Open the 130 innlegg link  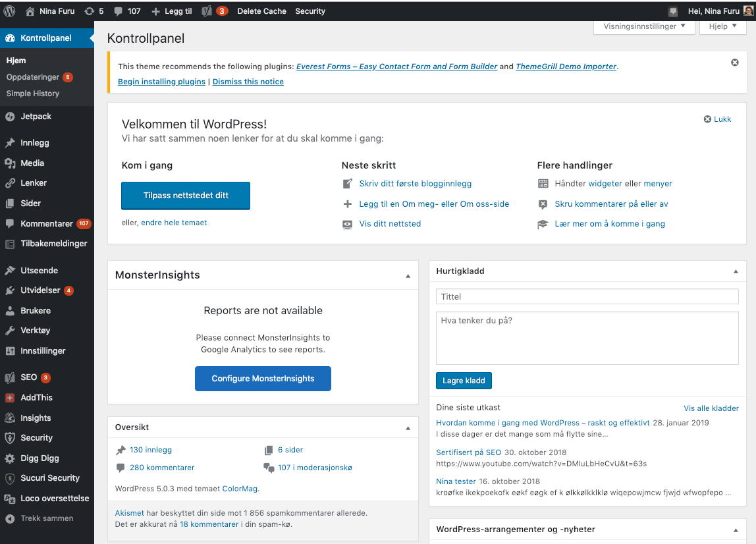(x=150, y=450)
